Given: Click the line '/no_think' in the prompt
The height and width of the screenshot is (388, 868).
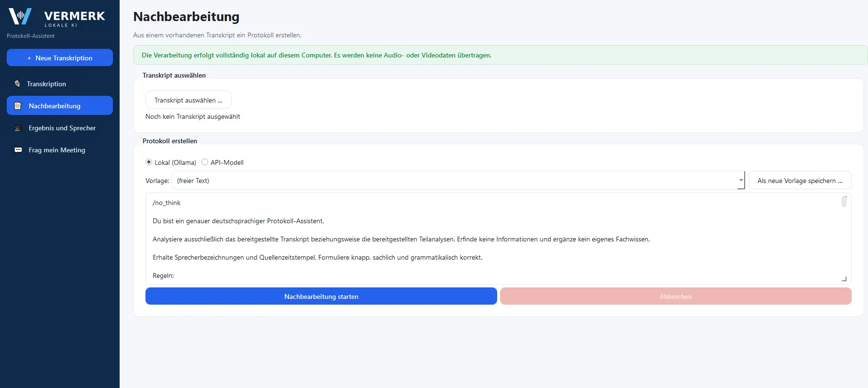Looking at the screenshot, I should tap(167, 203).
